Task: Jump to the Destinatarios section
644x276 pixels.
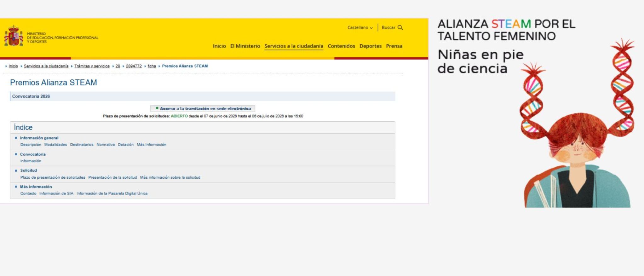Action: [82, 145]
